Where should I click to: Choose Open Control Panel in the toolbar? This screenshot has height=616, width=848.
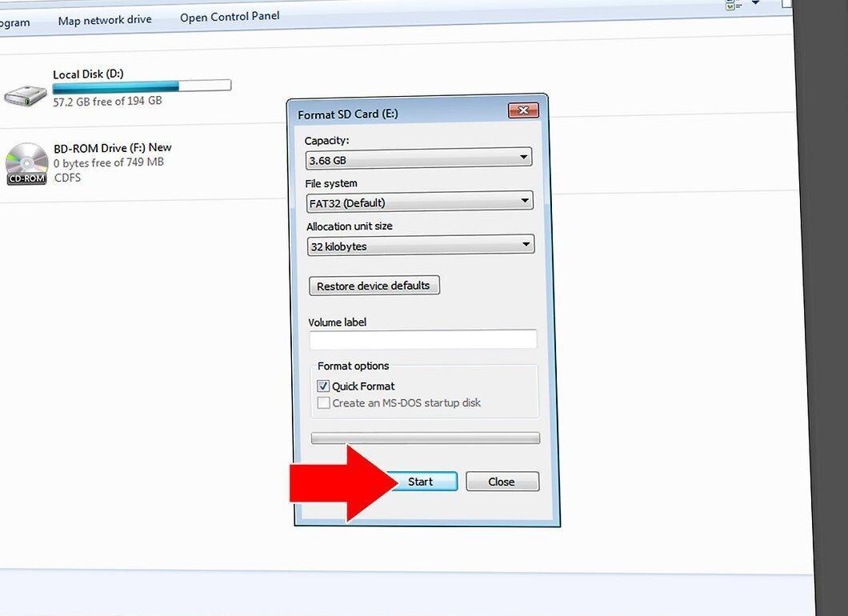pos(230,17)
